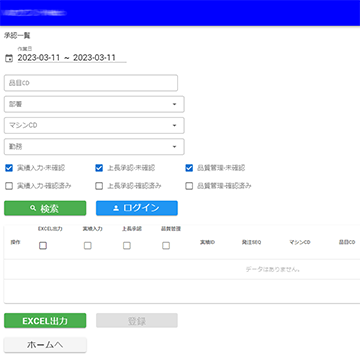Uncheck 品質管理-未確認 checkbox
Image resolution: width=360 pixels, height=360 pixels.
(189, 168)
